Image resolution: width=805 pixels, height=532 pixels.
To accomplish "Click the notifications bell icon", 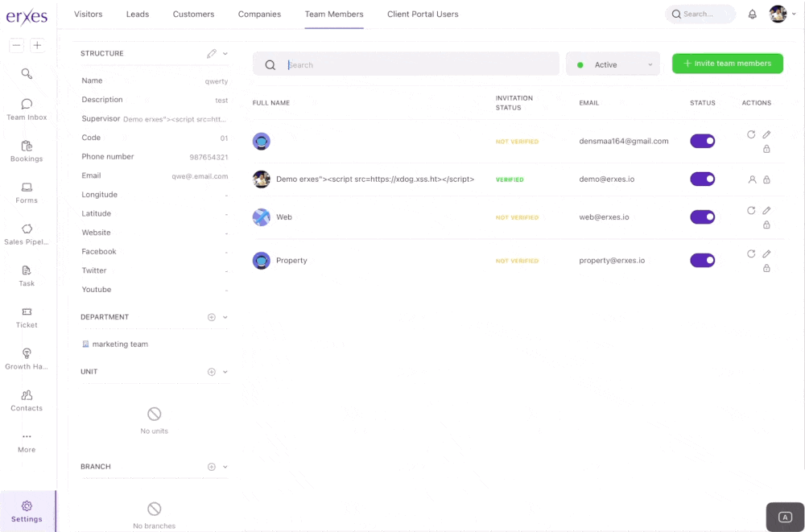I will 752,14.
